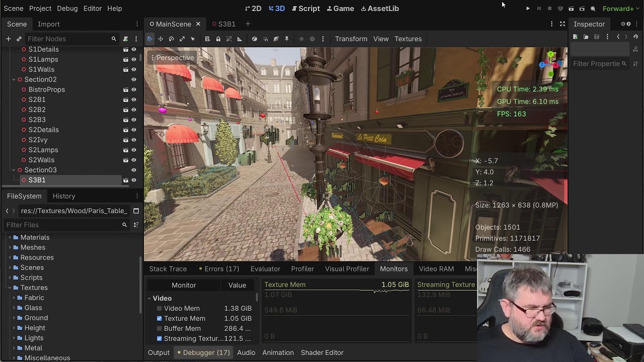Open sun and environment settings three dots
This screenshot has height=362, width=644.
323,39
